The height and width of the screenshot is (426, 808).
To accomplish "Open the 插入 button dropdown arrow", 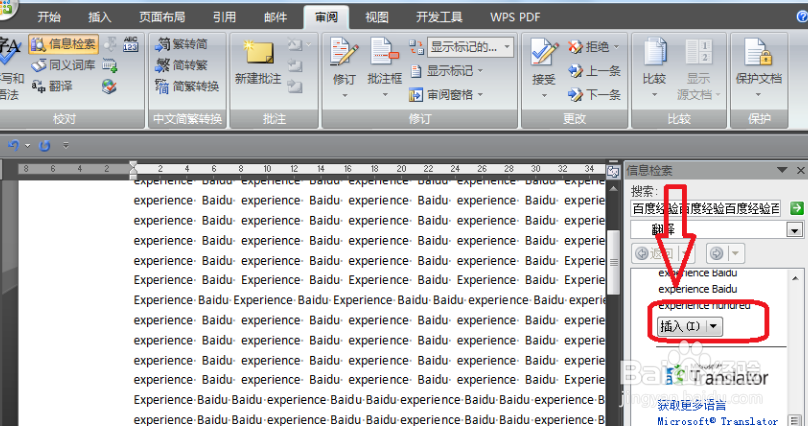I will [x=714, y=326].
